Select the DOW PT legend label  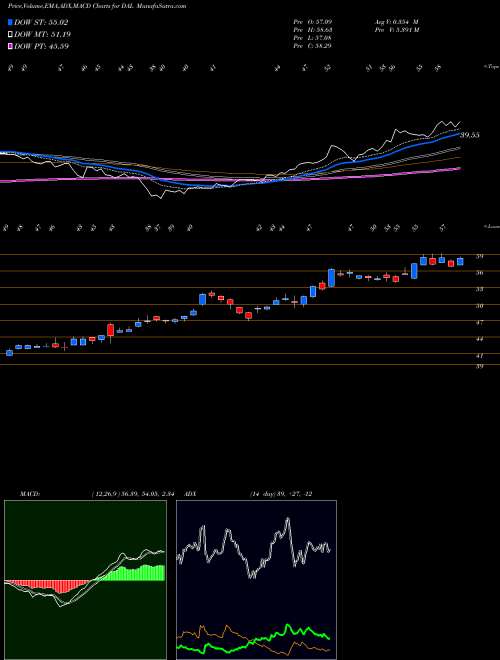(41, 46)
